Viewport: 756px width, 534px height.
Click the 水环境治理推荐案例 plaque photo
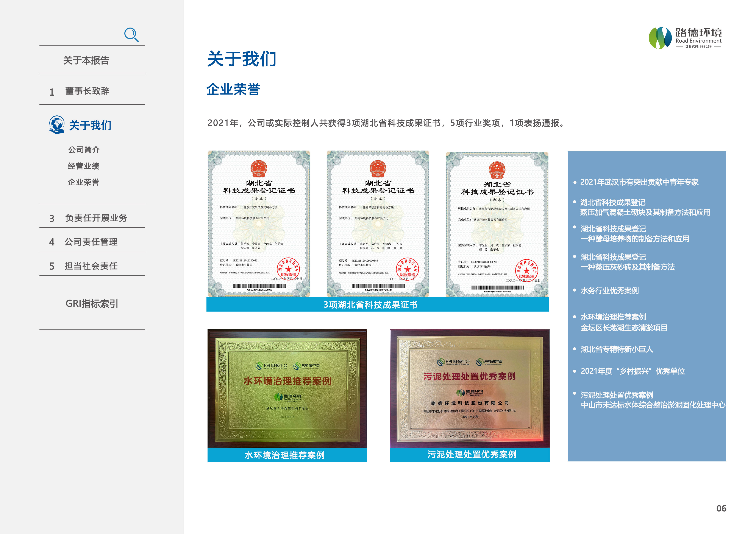click(287, 388)
